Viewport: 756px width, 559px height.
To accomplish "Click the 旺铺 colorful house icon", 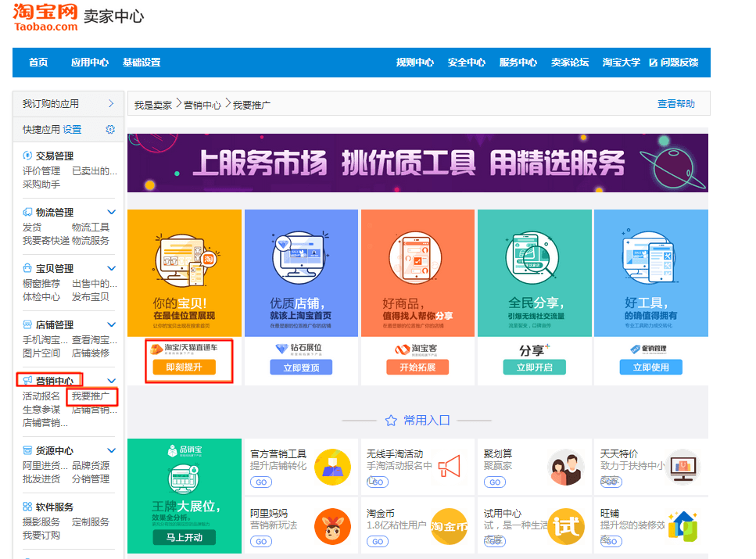I will pos(683,526).
